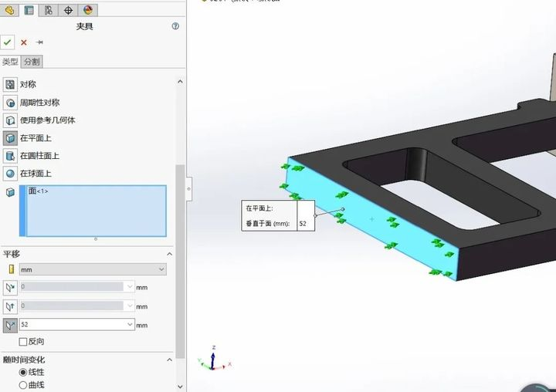Collapse the 平移 section
The image size is (556, 392).
pyautogui.click(x=170, y=254)
